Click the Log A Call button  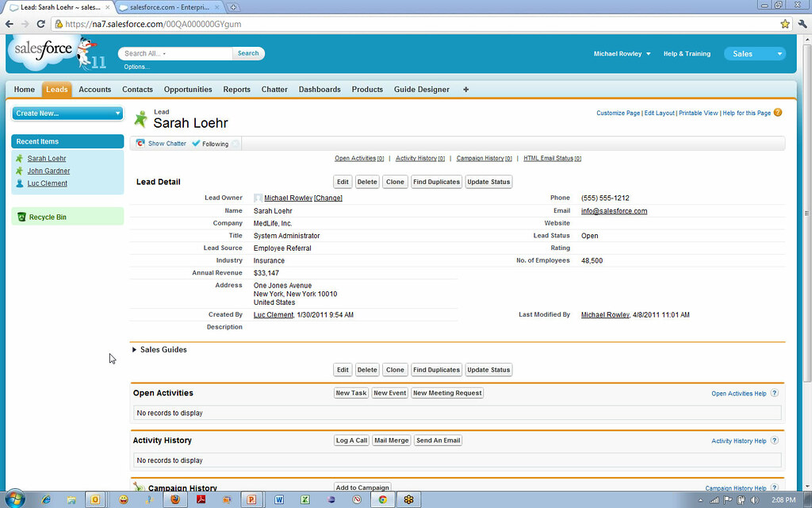click(x=351, y=441)
